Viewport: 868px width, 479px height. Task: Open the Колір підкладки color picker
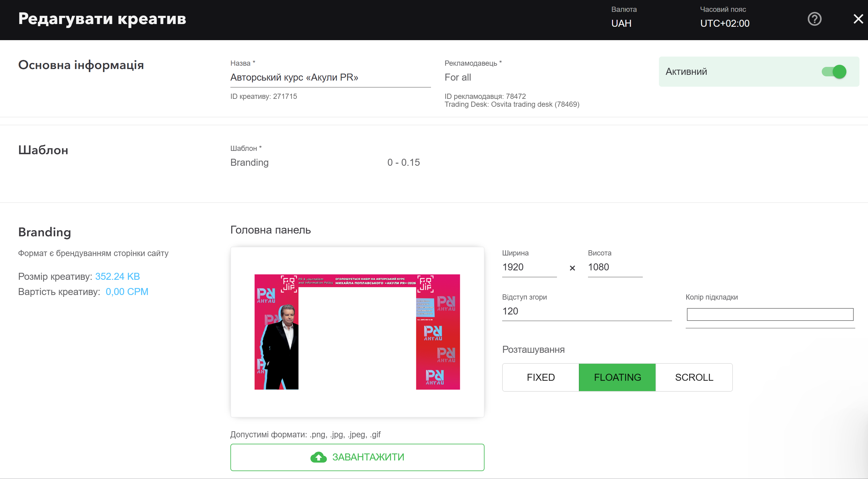pos(770,314)
